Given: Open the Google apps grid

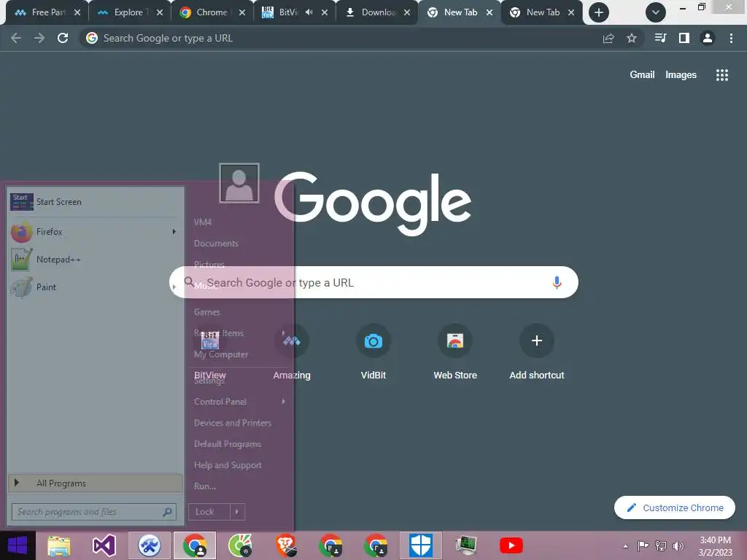Looking at the screenshot, I should click(x=721, y=75).
